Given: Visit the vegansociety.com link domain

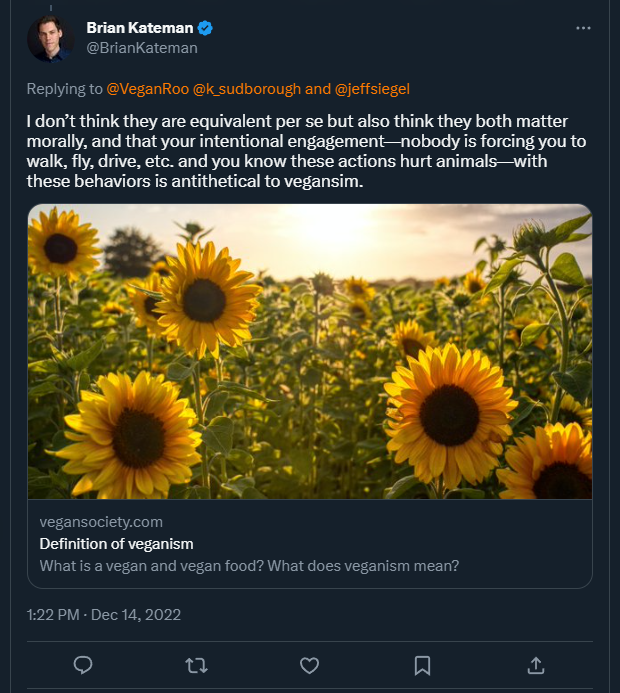Looking at the screenshot, I should click(x=101, y=522).
